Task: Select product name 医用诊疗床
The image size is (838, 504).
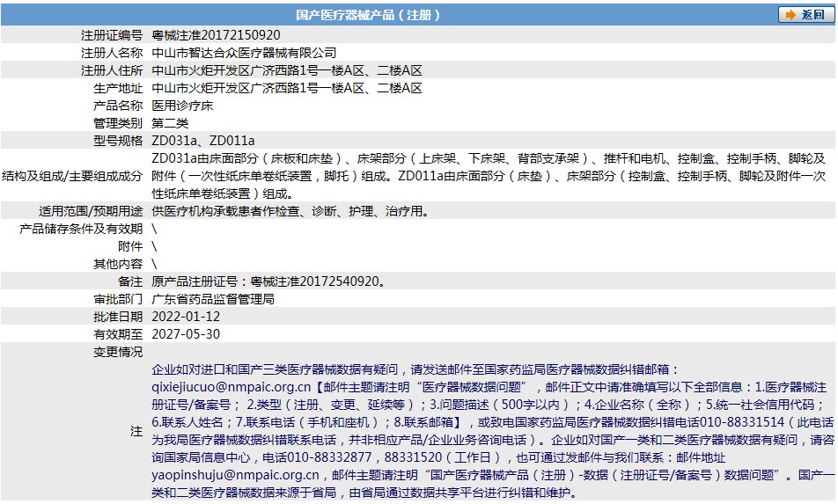Action: tap(182, 106)
